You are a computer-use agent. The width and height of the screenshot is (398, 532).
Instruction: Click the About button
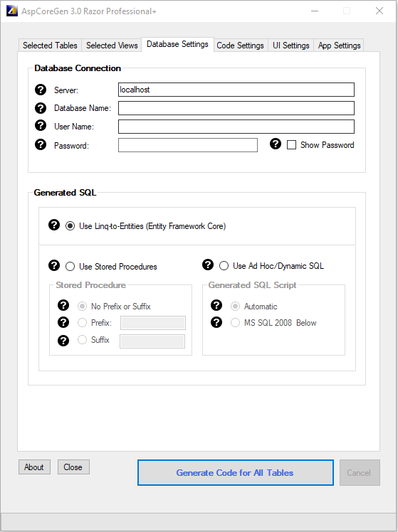[x=34, y=467]
